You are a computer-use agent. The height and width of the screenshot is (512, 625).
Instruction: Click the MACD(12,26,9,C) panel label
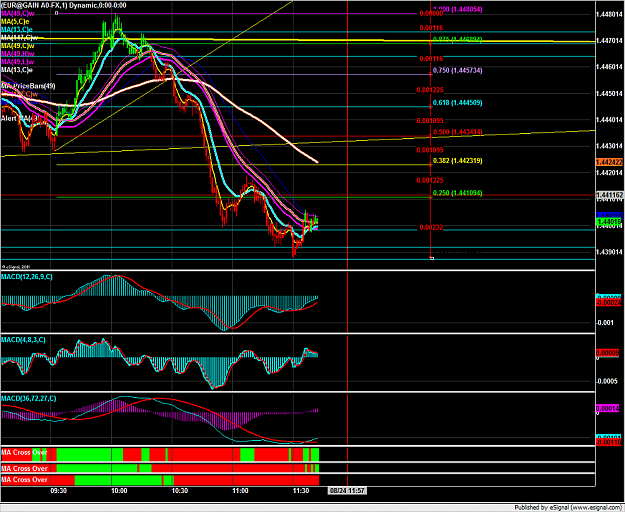click(27, 277)
